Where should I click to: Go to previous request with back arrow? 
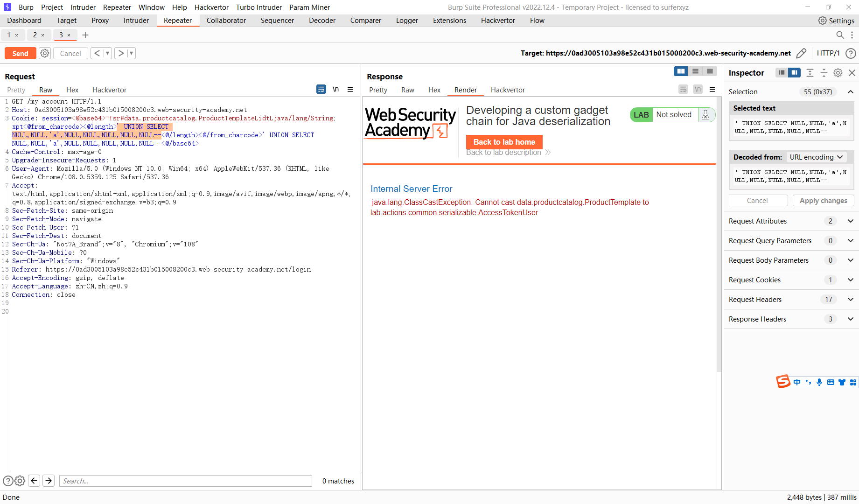coord(97,53)
